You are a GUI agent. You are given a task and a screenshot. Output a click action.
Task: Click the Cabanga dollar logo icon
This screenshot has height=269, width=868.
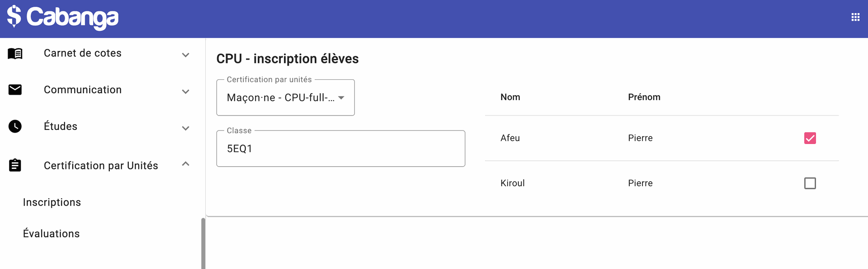(x=14, y=16)
